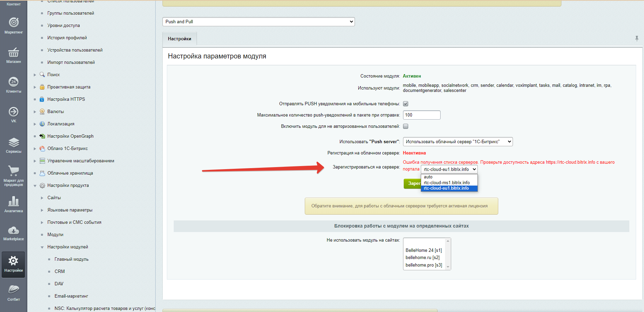Open the rtc-cloud-eu1.bitrix.info server dropdown

pyautogui.click(x=449, y=169)
